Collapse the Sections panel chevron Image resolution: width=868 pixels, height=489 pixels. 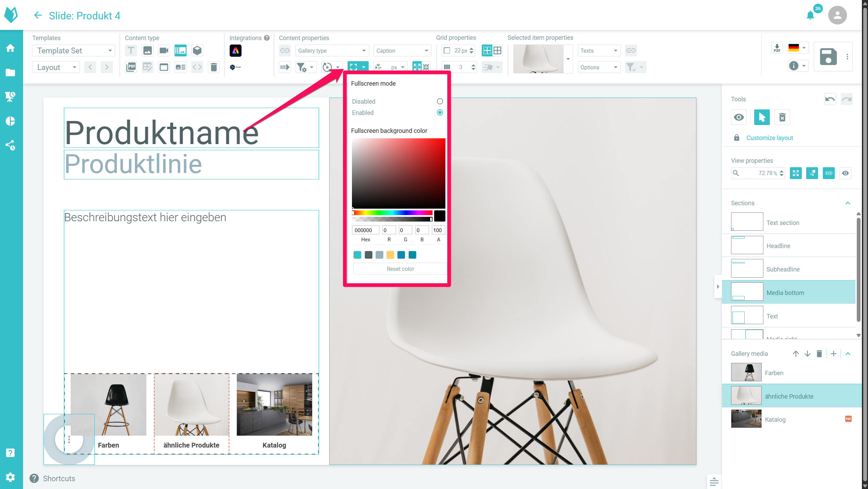coord(848,203)
